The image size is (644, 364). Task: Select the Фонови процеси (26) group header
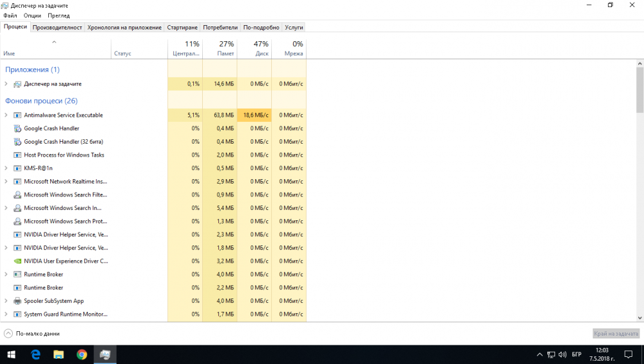point(41,101)
